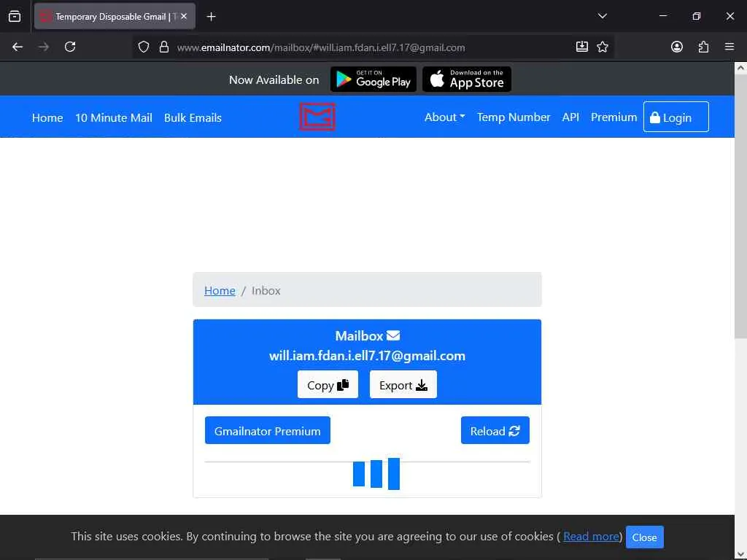Screen dimensions: 747x560
Task: Click the install page as app icon
Action: coord(581,47)
